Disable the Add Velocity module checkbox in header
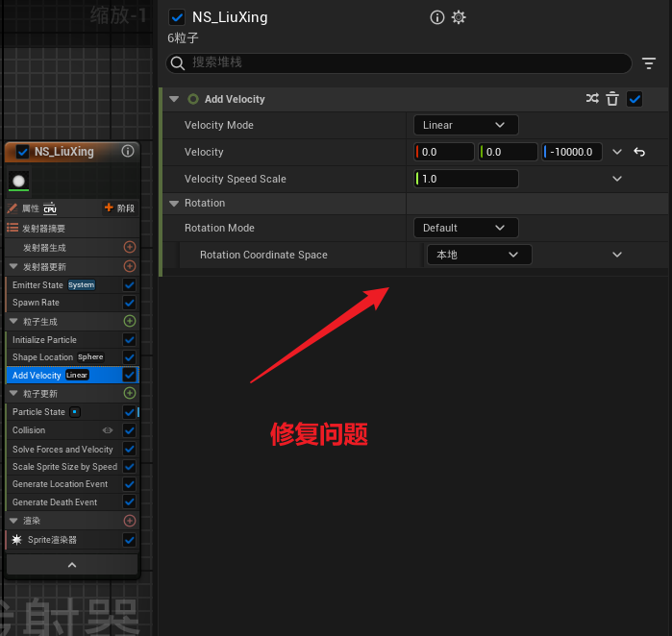672x636 pixels. (635, 99)
